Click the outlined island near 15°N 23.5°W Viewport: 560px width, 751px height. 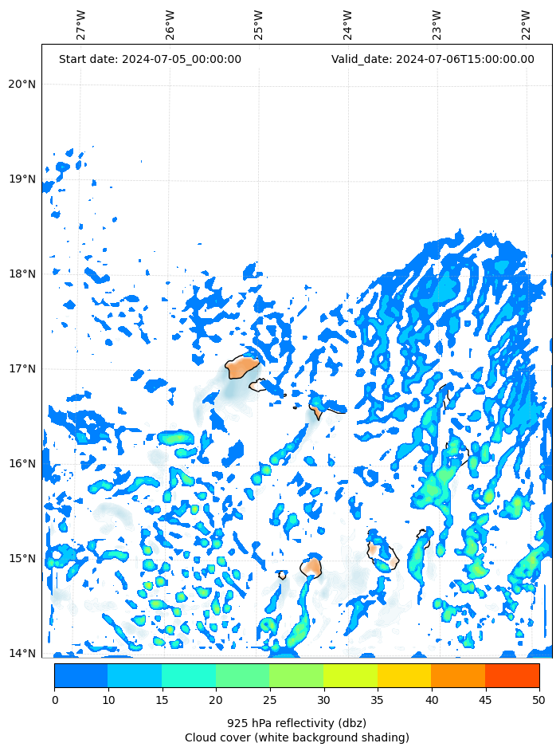click(x=383, y=551)
